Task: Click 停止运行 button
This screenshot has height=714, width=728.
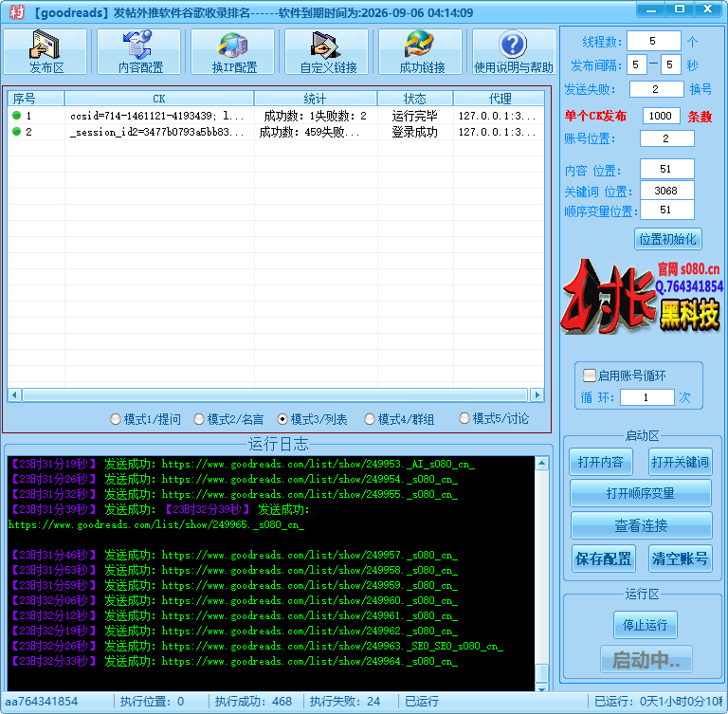Action: [x=645, y=625]
